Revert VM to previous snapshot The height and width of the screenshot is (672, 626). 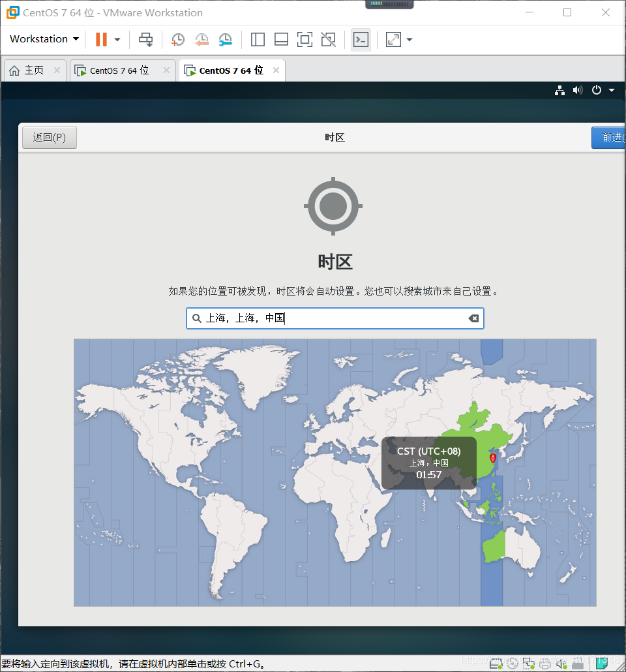(x=201, y=39)
